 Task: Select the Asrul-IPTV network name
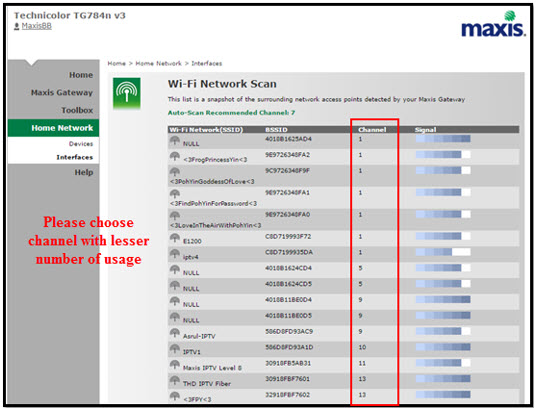click(199, 336)
